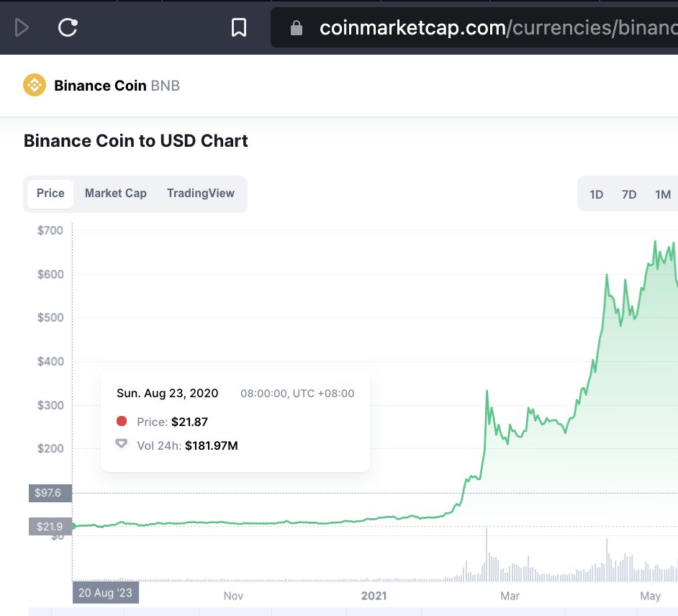Click the coinmarketcap.com address bar

click(x=474, y=27)
